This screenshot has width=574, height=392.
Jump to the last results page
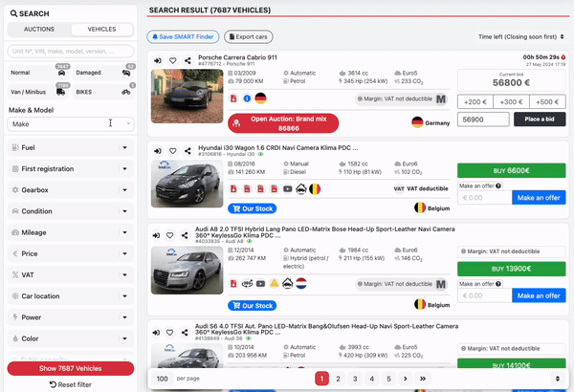coord(423,379)
